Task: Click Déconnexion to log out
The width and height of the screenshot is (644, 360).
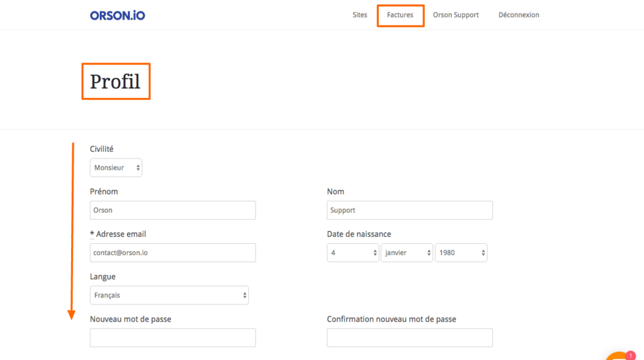Action: click(x=519, y=15)
